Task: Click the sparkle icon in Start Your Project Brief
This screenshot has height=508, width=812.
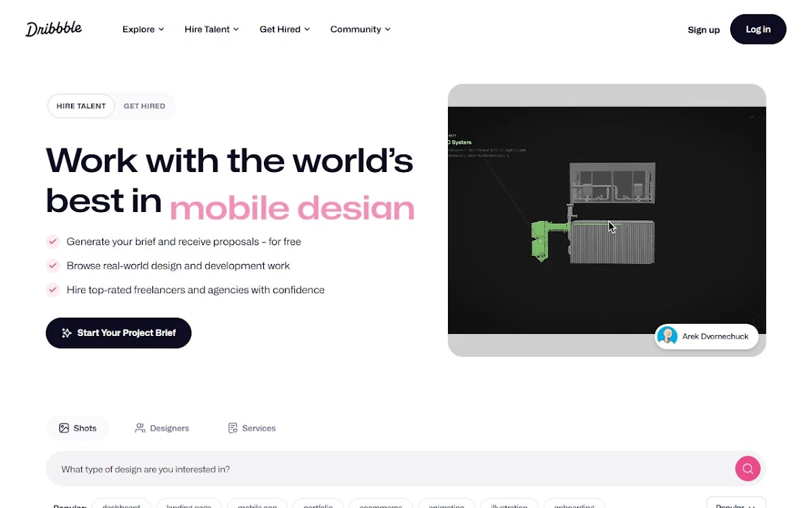Action: point(66,333)
